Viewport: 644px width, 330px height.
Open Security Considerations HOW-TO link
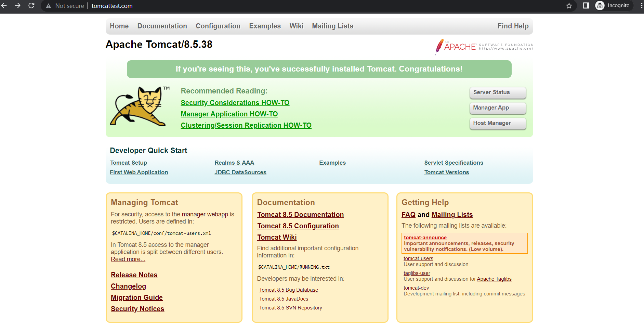(x=235, y=103)
